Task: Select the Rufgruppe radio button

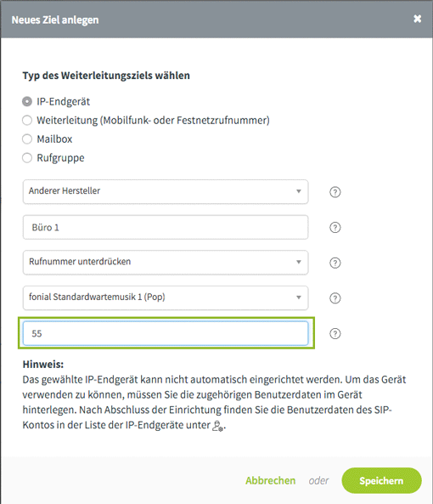Action: coord(27,158)
